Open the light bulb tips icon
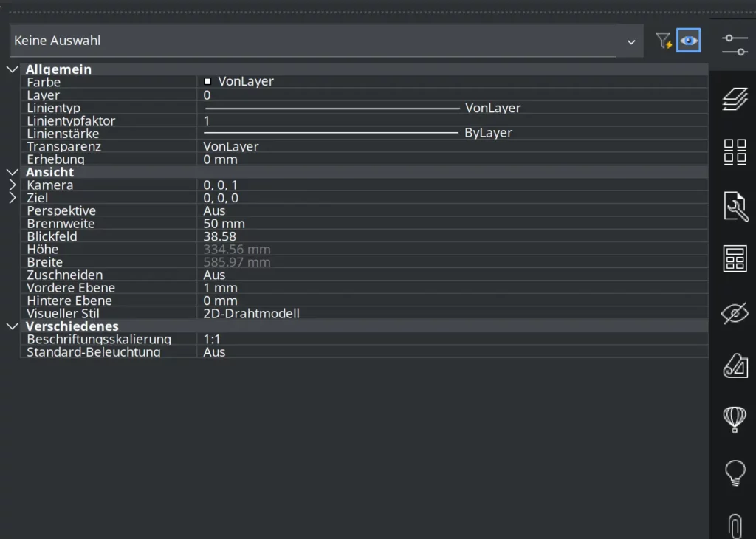 pyautogui.click(x=735, y=473)
